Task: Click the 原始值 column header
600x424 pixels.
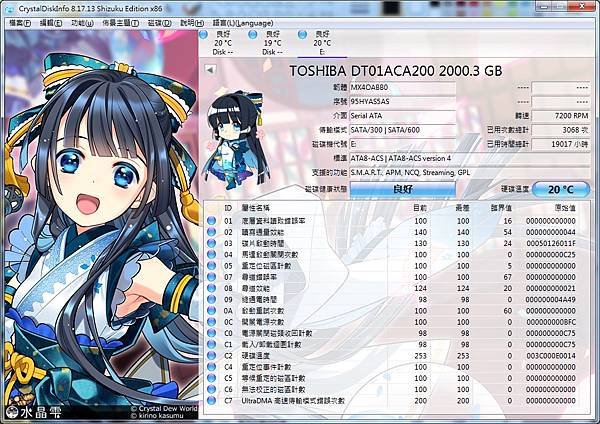Action: [x=565, y=208]
